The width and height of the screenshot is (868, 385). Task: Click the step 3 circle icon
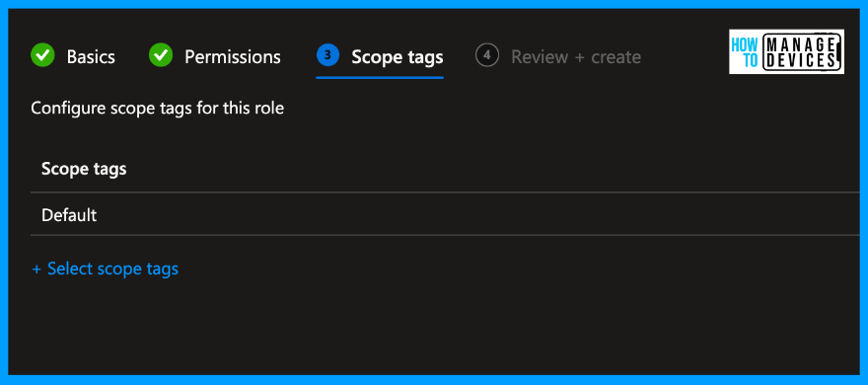pos(327,55)
